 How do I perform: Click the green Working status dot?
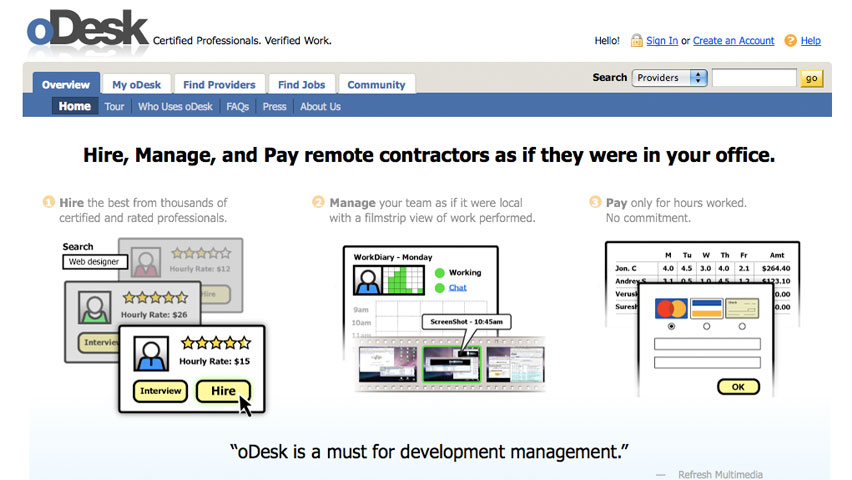tap(440, 273)
